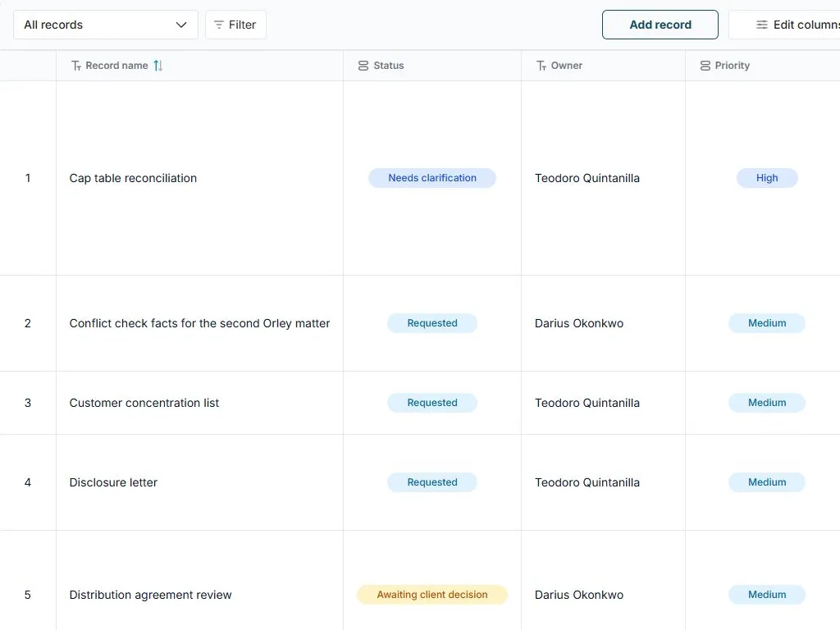Select row number 4

[28, 482]
